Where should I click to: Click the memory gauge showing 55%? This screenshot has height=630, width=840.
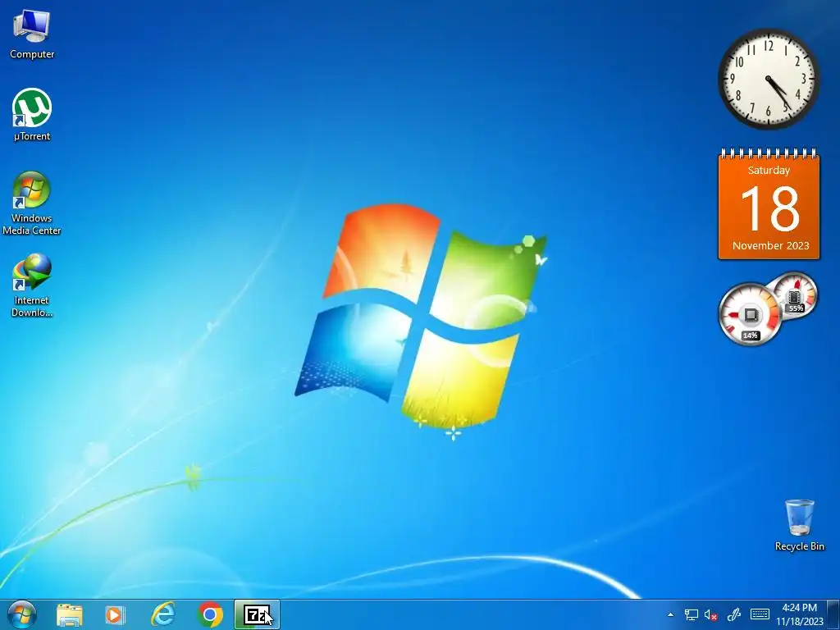tap(796, 295)
